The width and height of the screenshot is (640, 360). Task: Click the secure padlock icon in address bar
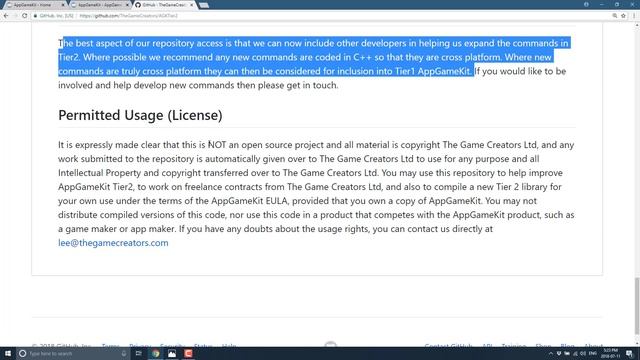[x=36, y=16]
